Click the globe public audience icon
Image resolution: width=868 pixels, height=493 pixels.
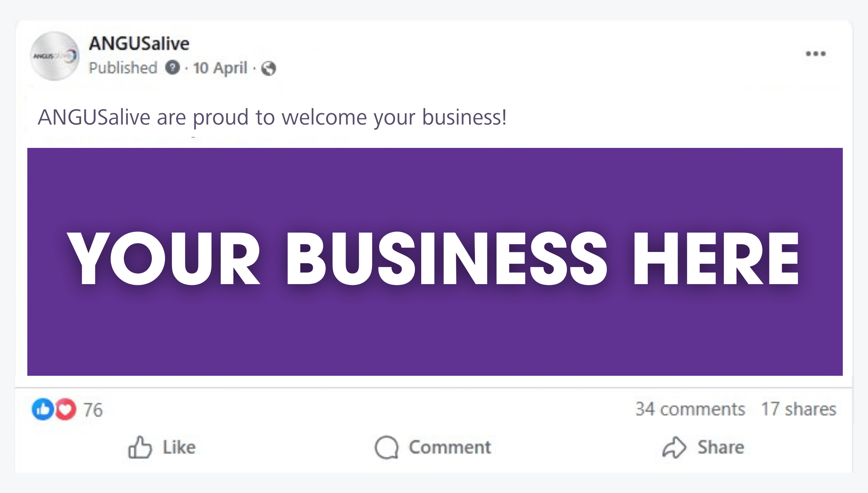(269, 68)
